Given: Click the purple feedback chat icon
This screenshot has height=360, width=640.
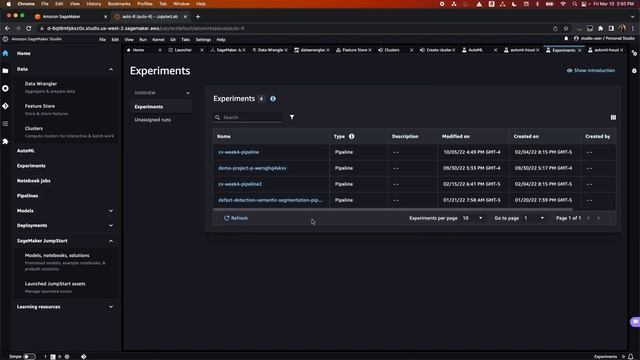Looking at the screenshot, I should pyautogui.click(x=635, y=322).
